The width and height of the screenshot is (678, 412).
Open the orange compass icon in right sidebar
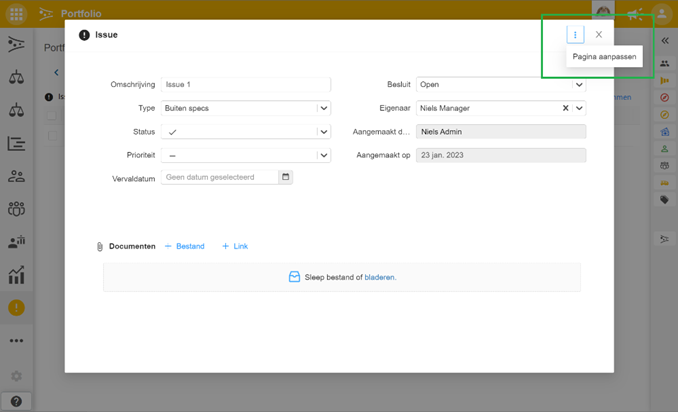[665, 115]
